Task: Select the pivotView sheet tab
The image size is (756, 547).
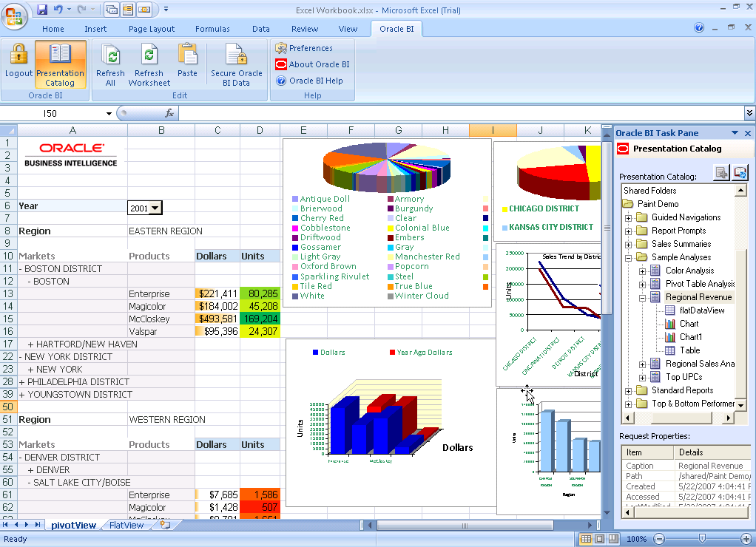Action: coord(73,526)
